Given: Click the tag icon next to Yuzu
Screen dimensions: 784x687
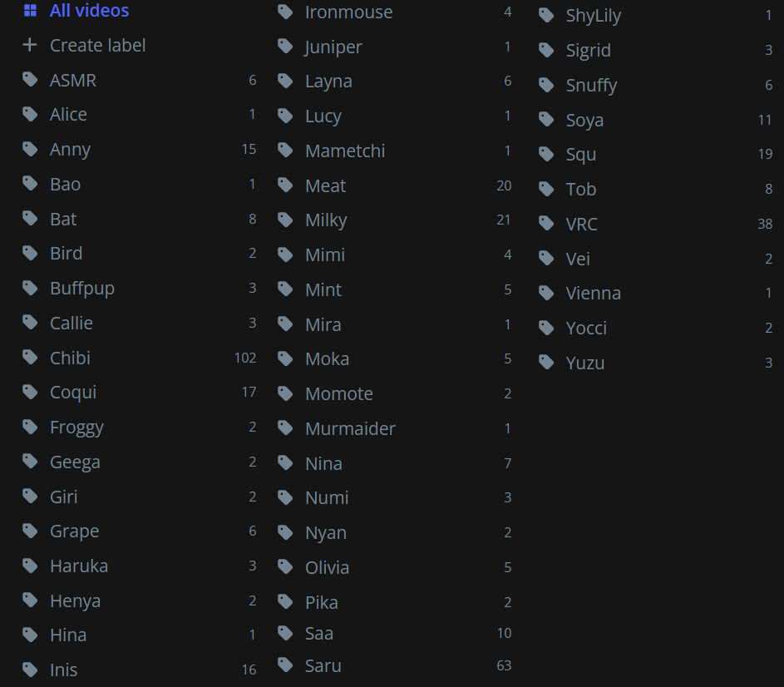Looking at the screenshot, I should click(546, 363).
